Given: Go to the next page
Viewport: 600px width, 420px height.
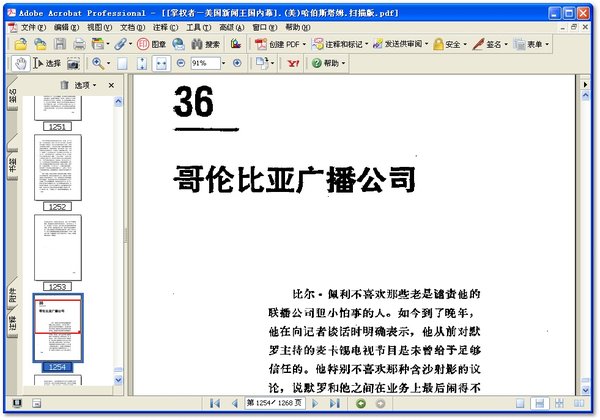Looking at the screenshot, I should [315, 403].
